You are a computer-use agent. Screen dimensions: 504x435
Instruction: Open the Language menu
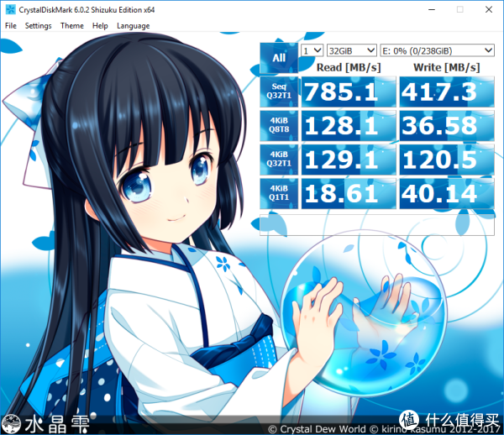[133, 26]
